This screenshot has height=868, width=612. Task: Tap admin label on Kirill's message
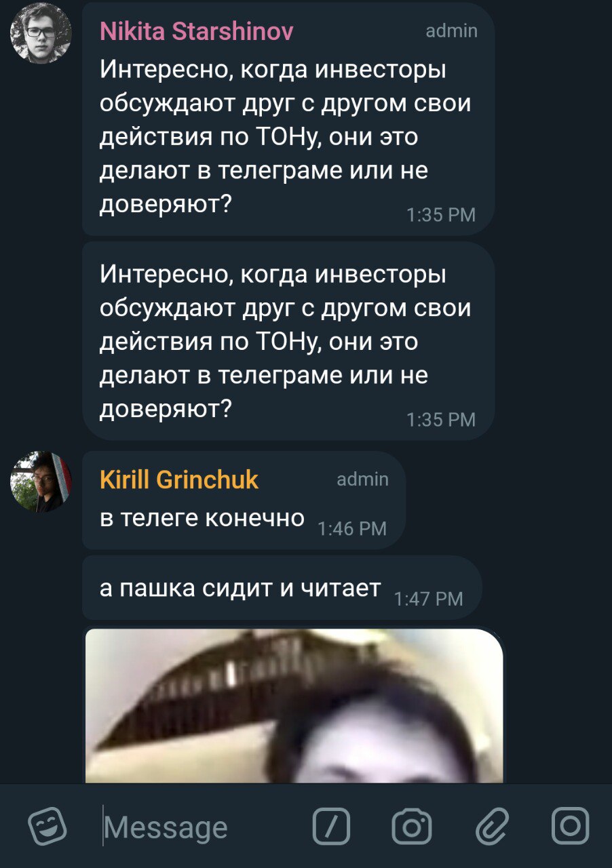[363, 479]
